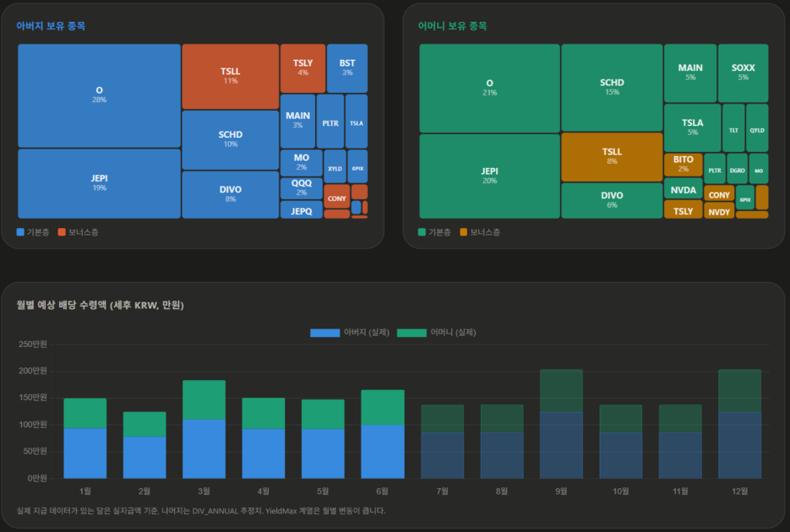Toggle 보너스층 legend in mother's holdings panel
The width and height of the screenshot is (790, 532).
[x=480, y=232]
